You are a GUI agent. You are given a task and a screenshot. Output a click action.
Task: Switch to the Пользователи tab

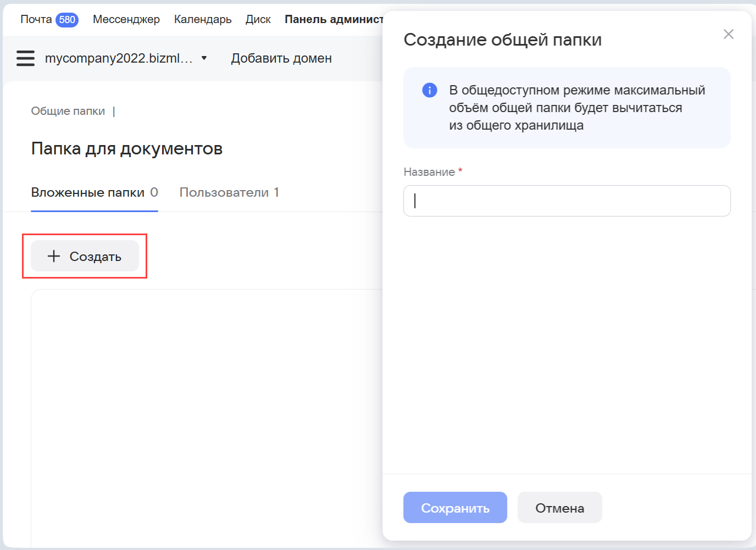coord(229,192)
